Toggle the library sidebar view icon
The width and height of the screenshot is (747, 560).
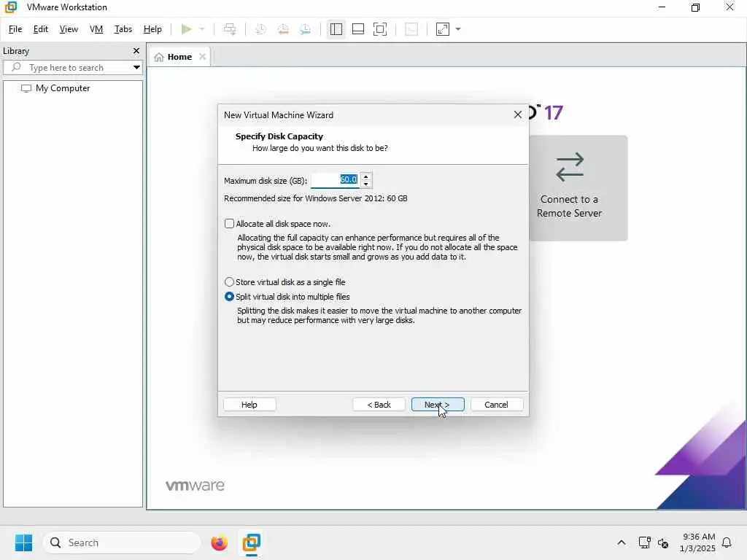click(336, 29)
